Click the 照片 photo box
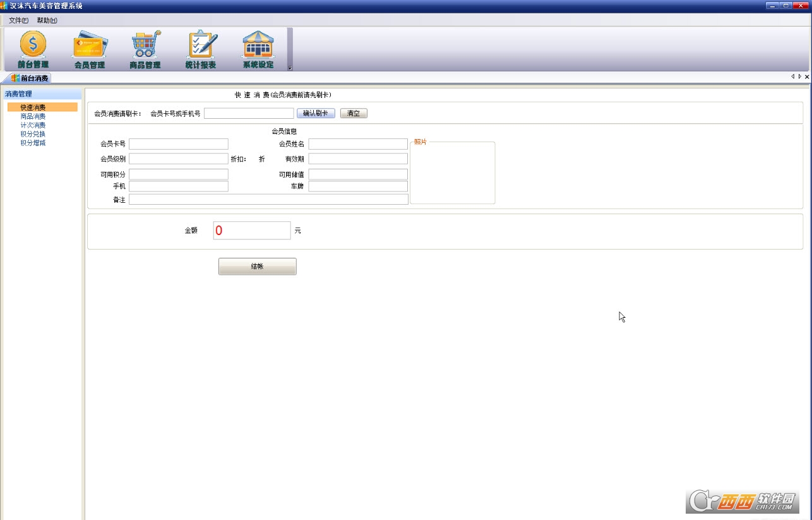This screenshot has height=520, width=812. pyautogui.click(x=453, y=173)
